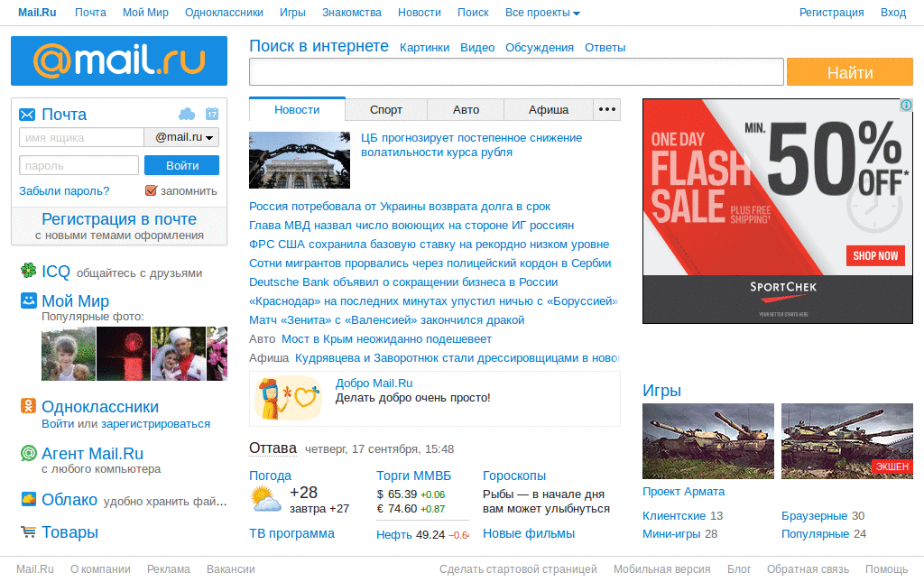This screenshot has height=582, width=924.
Task: Click the Регистрация link at top right
Action: coord(831,13)
